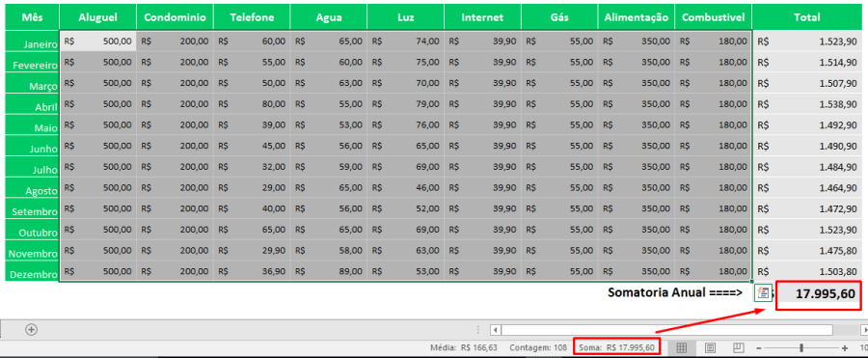Click the Contagem: 108 status entry

point(538,348)
